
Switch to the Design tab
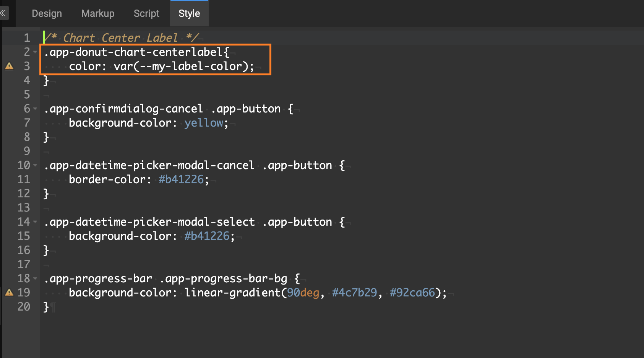[47, 13]
